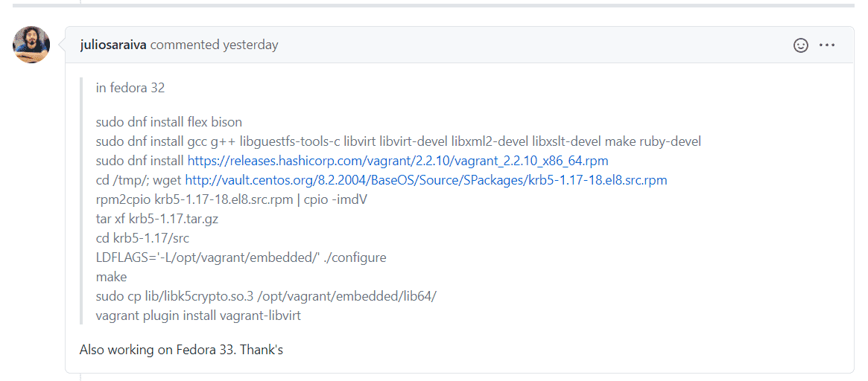The width and height of the screenshot is (868, 381).
Task: Click the "rpm2cpio krb5-1.17-18.el8.src.rpm" command line
Action: click(231, 199)
